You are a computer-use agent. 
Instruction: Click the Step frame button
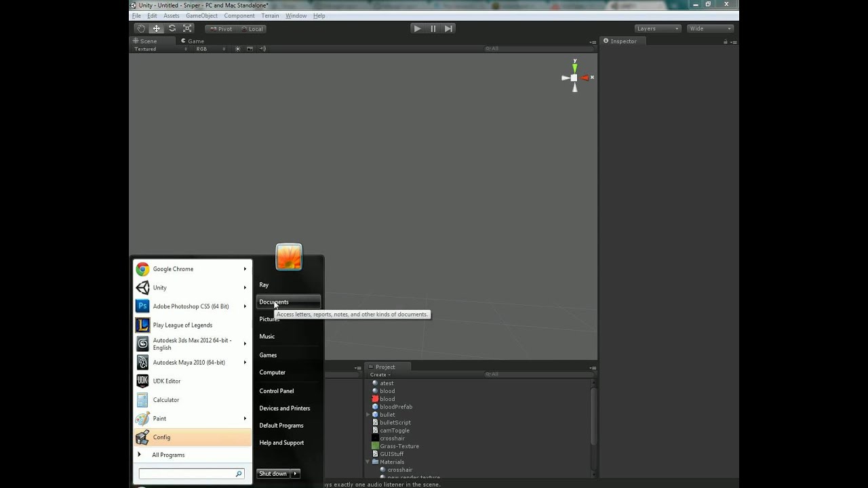(449, 28)
